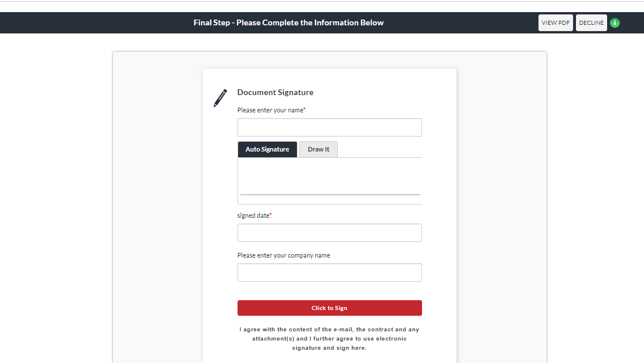Select the Draw It tab

[318, 149]
